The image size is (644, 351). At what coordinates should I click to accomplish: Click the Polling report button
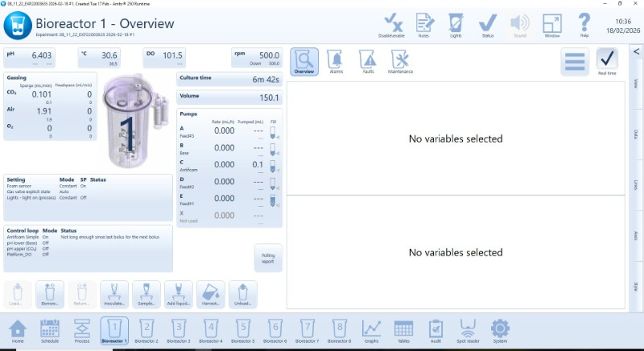[268, 258]
